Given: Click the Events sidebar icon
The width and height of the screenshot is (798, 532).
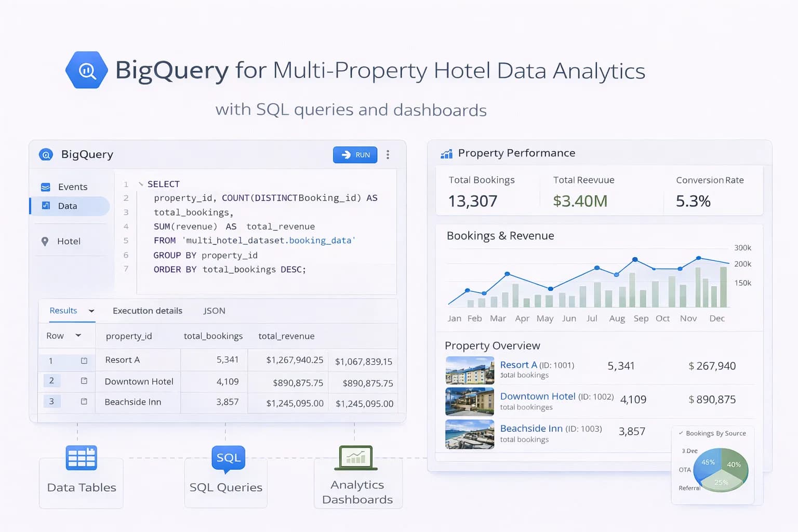Looking at the screenshot, I should (46, 187).
